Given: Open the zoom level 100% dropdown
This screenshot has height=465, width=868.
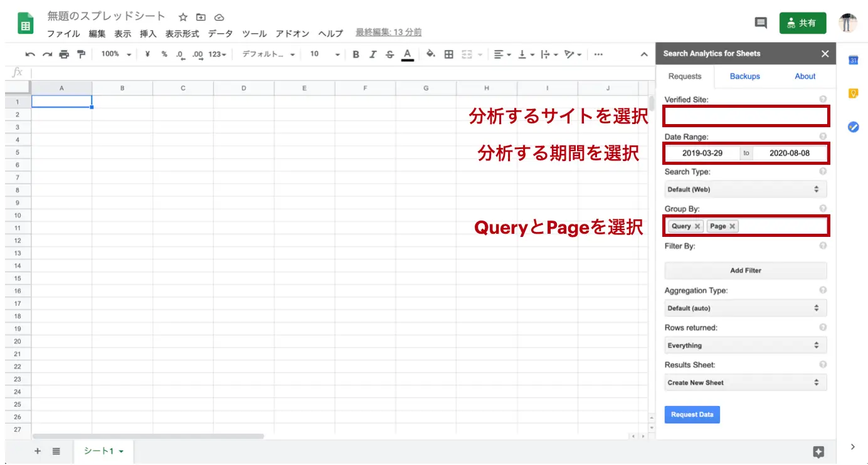Looking at the screenshot, I should 116,55.
